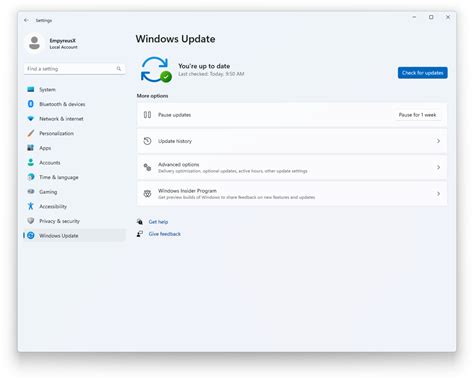Click the Update history label
The height and width of the screenshot is (380, 474).
(175, 141)
